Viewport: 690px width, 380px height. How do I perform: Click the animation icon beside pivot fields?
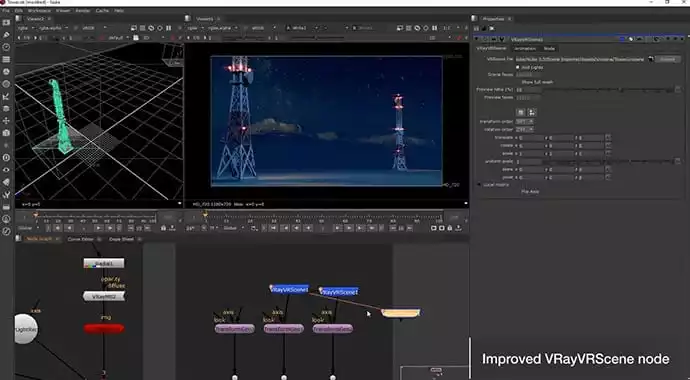608,177
